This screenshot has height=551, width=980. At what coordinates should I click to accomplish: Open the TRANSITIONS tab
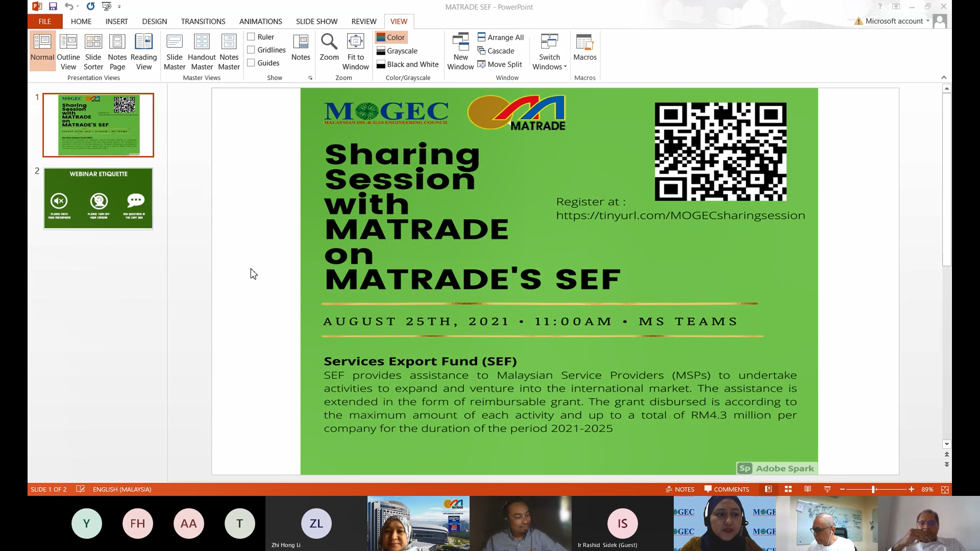pos(203,21)
